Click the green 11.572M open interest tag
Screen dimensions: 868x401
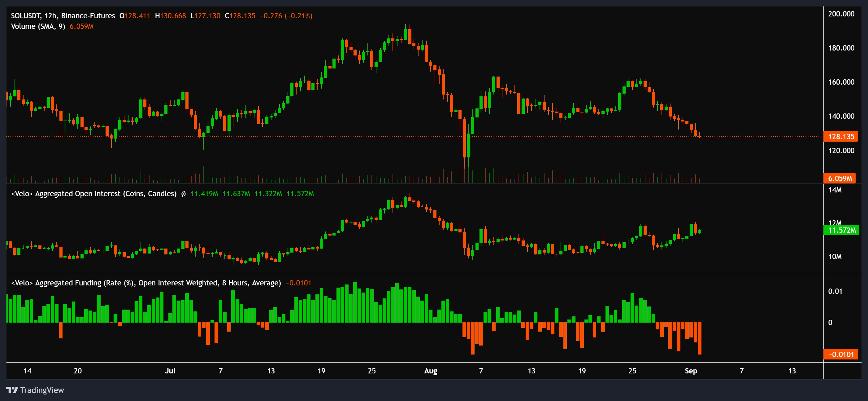[x=841, y=230]
